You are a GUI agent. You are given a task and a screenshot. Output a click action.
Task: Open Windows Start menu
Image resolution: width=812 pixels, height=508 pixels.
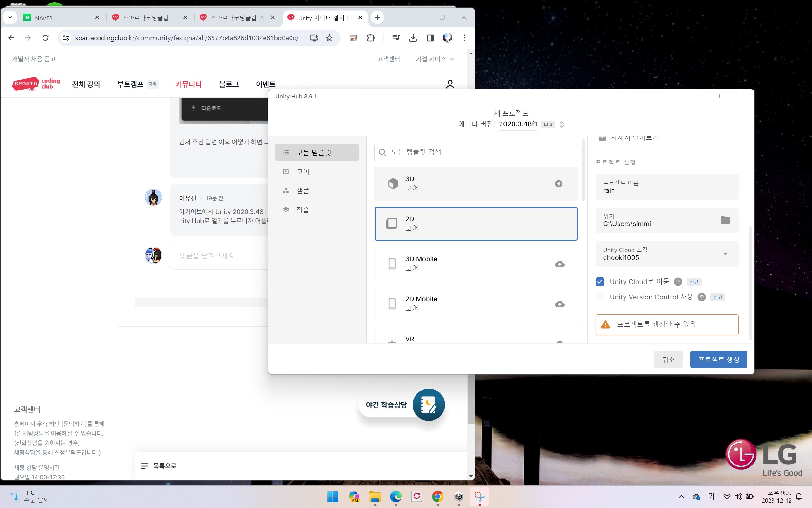pyautogui.click(x=332, y=497)
